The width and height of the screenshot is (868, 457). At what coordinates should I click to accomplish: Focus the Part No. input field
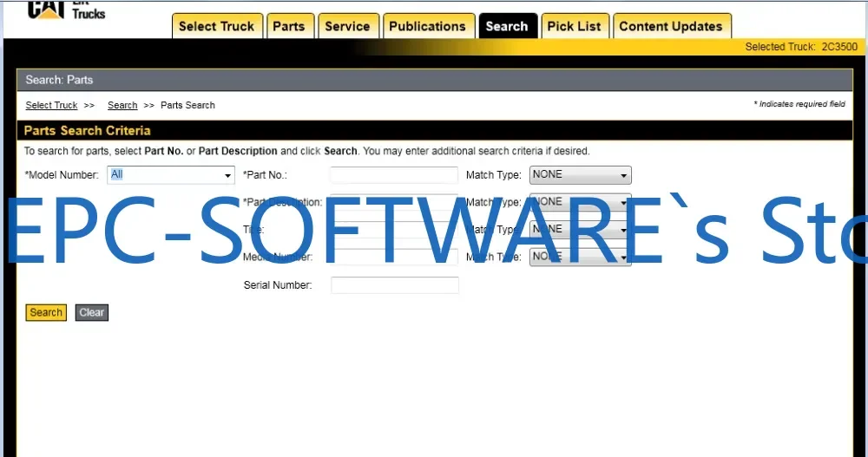394,175
